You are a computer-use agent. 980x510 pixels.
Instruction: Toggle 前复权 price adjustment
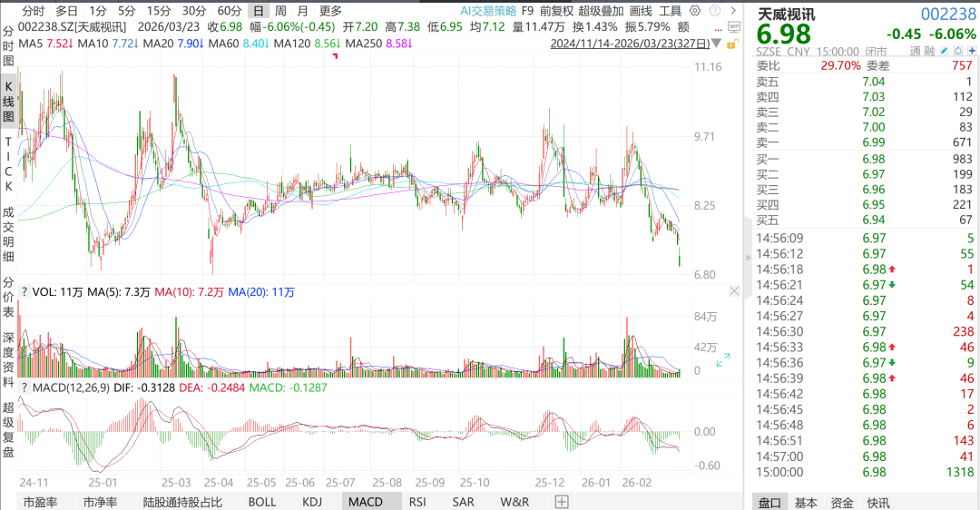pos(555,11)
